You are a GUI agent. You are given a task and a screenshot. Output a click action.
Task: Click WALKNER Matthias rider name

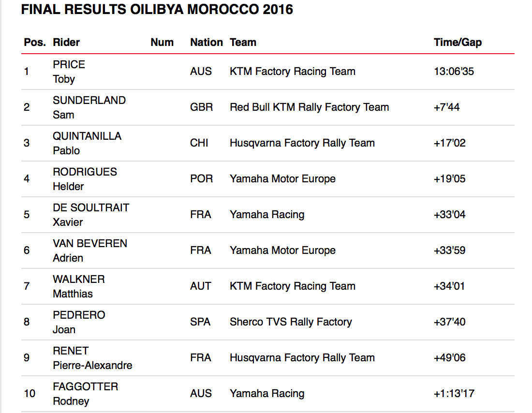pyautogui.click(x=78, y=286)
